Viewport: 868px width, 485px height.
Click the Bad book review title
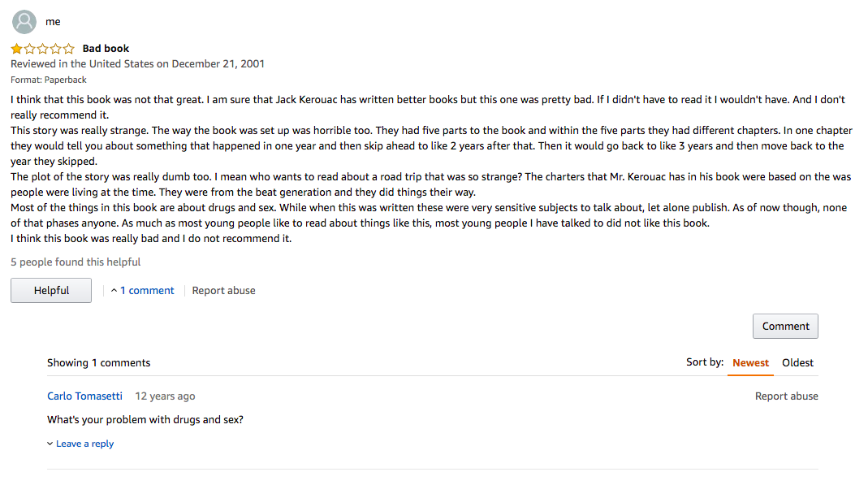106,49
